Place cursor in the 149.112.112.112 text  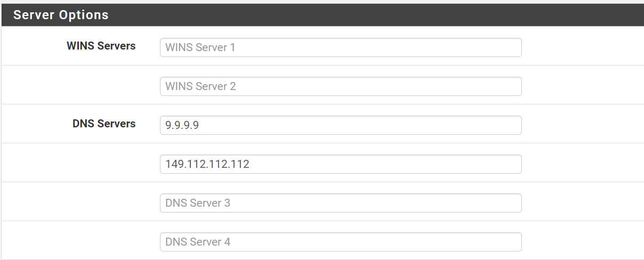tap(207, 164)
